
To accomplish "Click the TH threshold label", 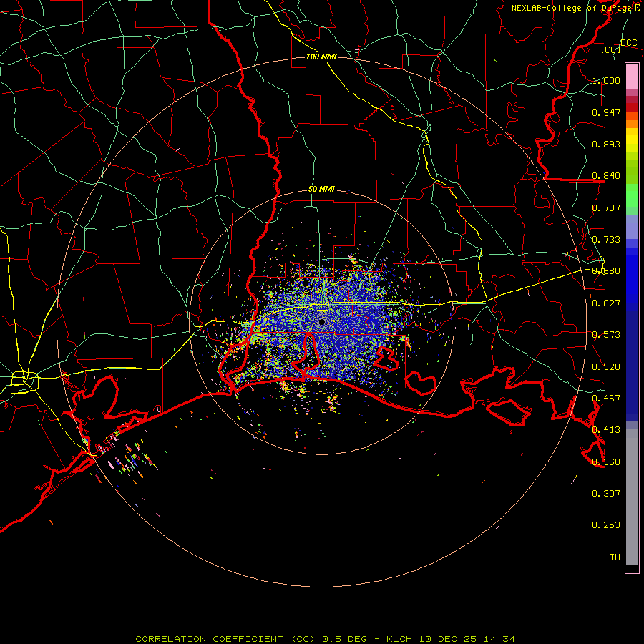I will pyautogui.click(x=615, y=557).
